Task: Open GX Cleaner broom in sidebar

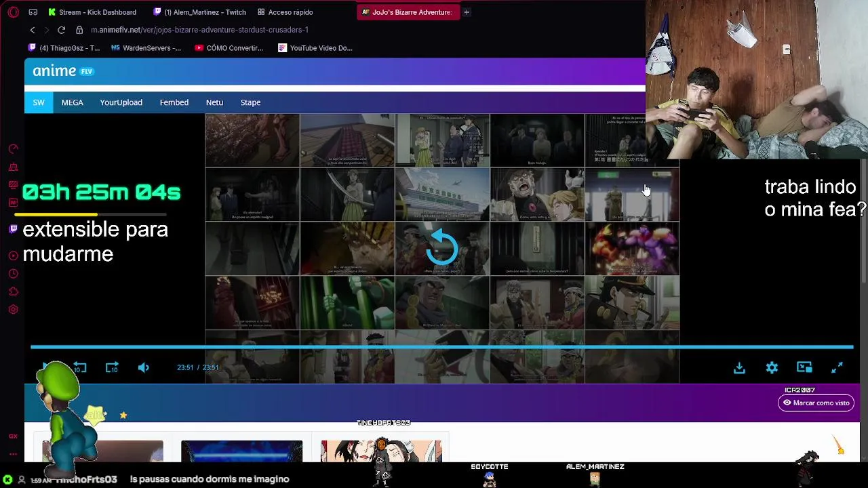Action: [13, 167]
